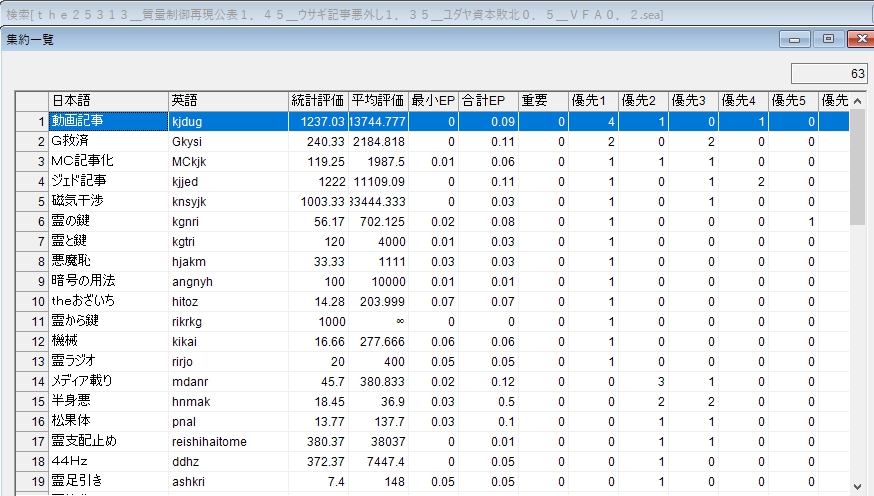Sort by the 英語 column header
874x496 pixels.
[228, 100]
